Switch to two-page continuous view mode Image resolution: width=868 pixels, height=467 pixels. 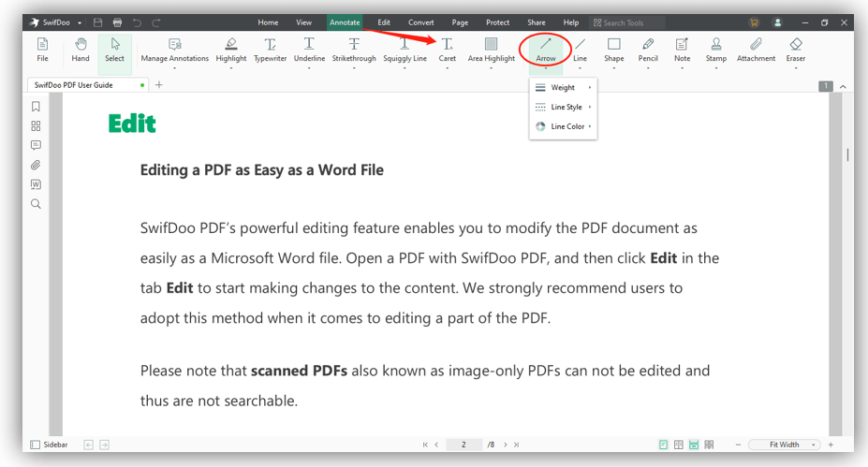click(x=709, y=445)
